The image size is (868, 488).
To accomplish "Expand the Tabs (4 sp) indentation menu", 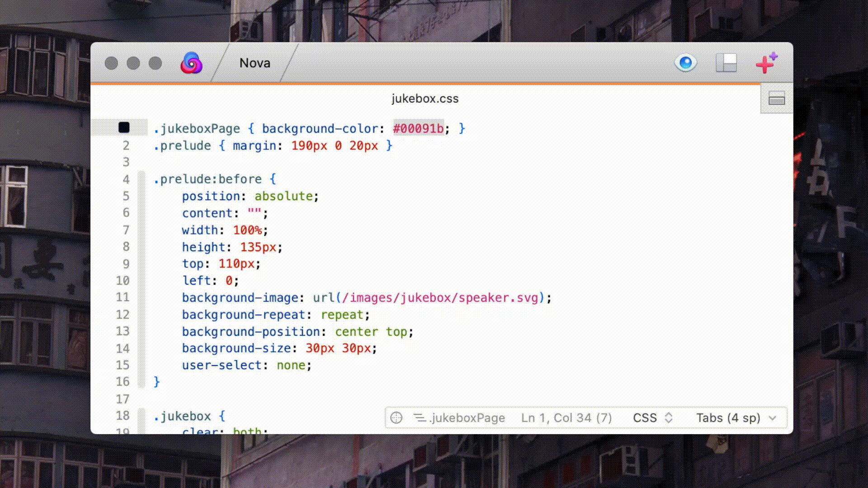I will (x=728, y=418).
